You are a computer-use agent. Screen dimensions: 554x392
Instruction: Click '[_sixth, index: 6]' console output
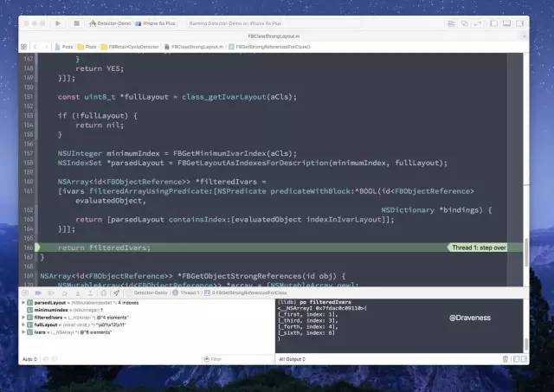[306, 333]
